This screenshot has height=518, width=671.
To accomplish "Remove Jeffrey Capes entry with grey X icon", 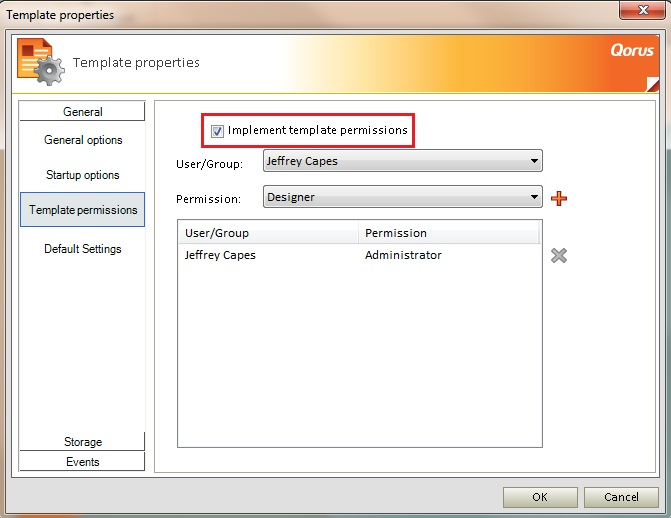I will click(558, 256).
